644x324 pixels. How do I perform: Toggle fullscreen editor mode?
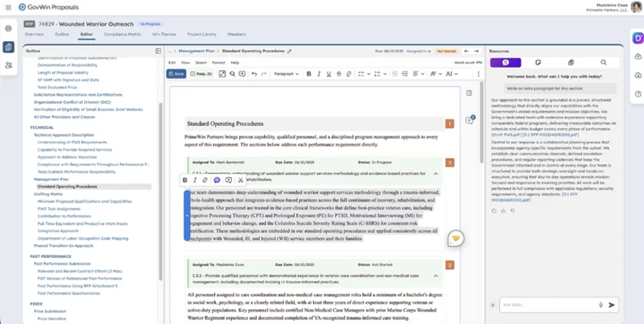222,74
